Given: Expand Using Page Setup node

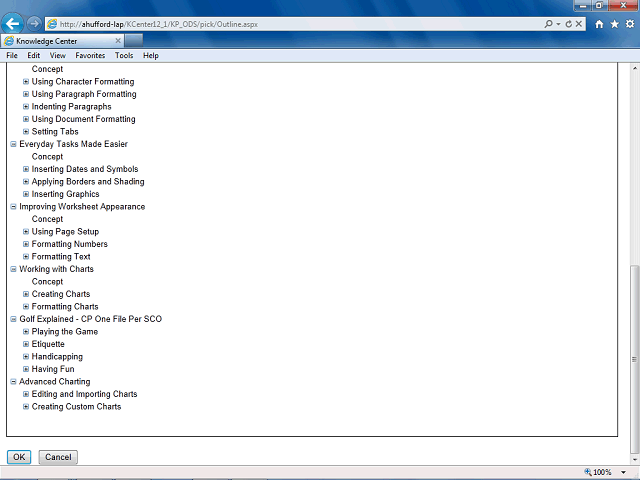Looking at the screenshot, I should pos(26,231).
